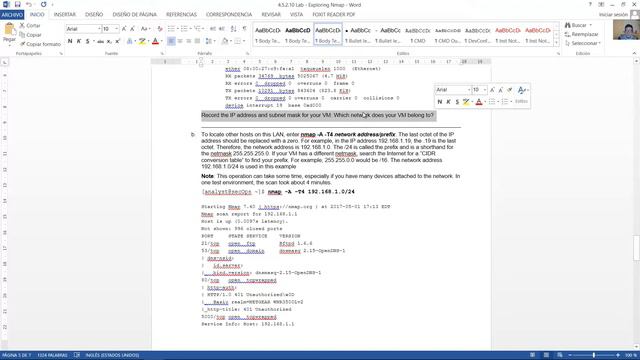Toggle strikethrough abc formatting
The width and height of the screenshot is (640, 360).
[x=100, y=41]
